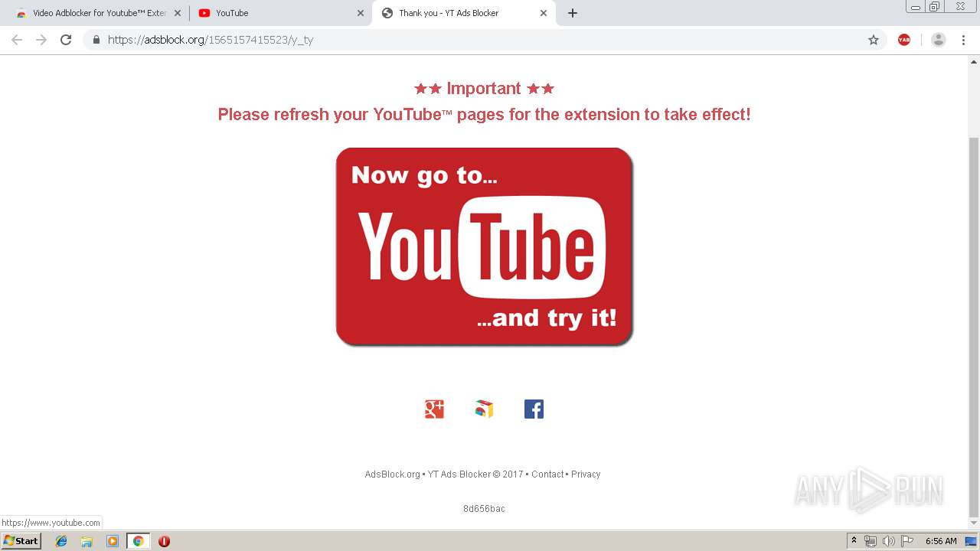Go forward to the next page

coord(41,40)
